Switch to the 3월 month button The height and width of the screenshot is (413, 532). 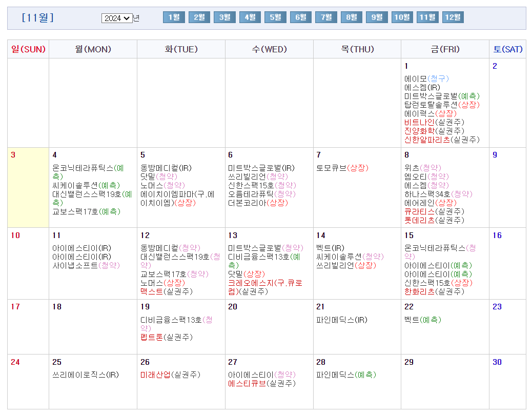224,17
